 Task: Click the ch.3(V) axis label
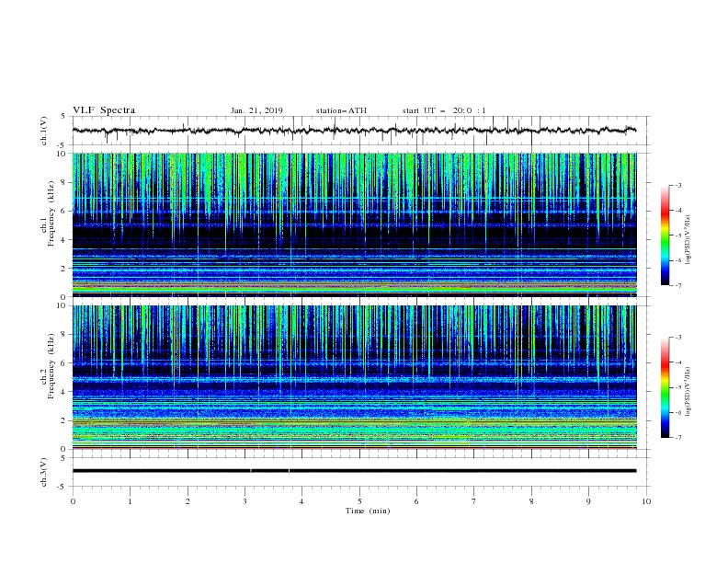click(x=44, y=472)
